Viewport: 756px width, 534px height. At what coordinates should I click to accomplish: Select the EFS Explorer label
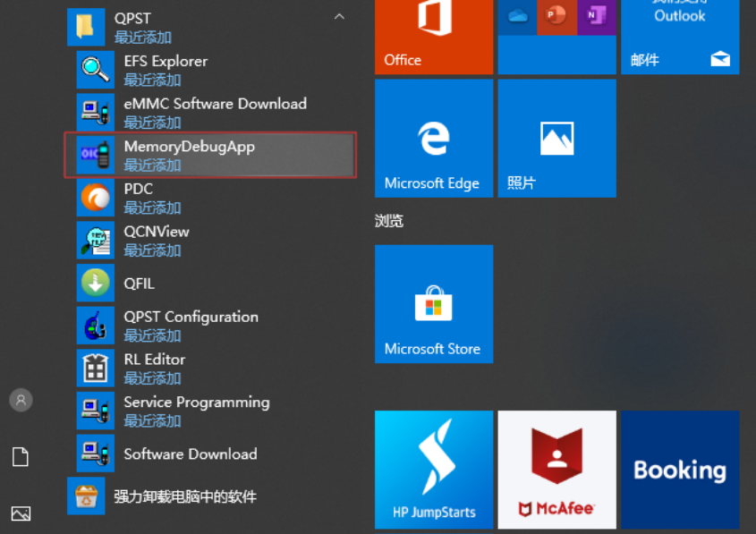pyautogui.click(x=166, y=61)
